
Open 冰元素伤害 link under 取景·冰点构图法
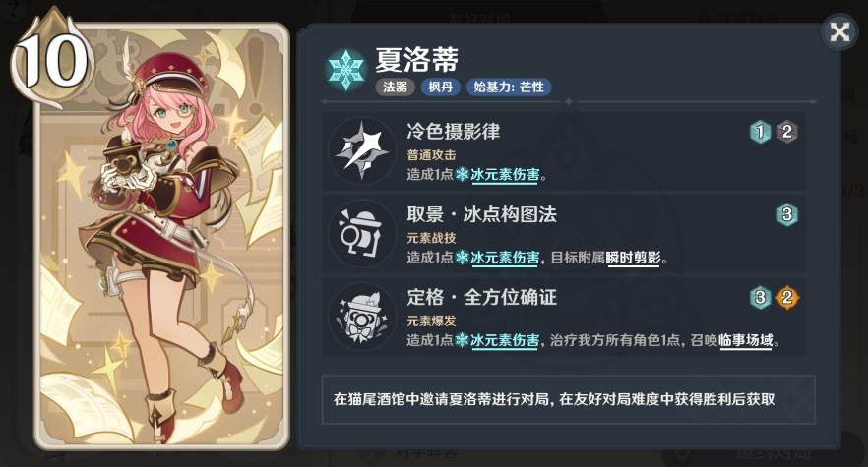[505, 258]
